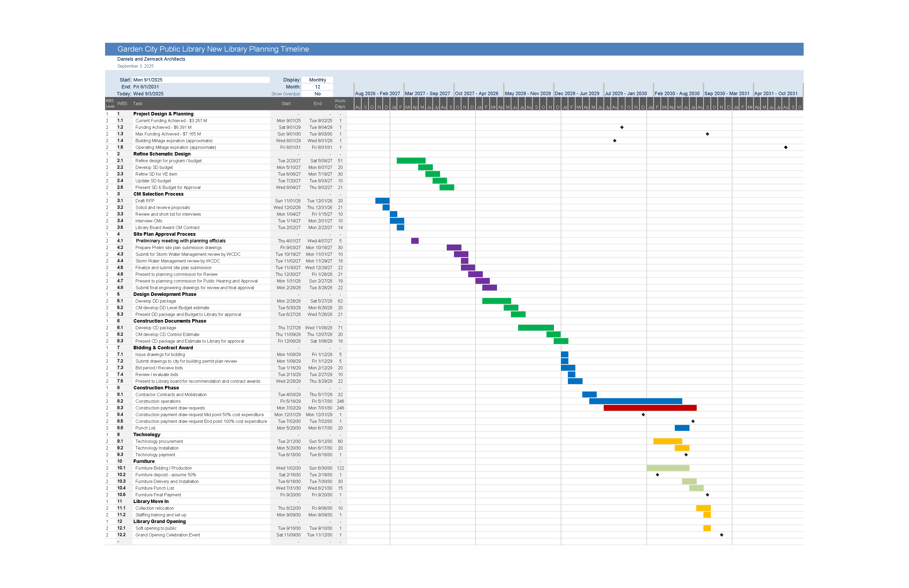Image resolution: width=909 pixels, height=588 pixels.
Task: Click the Task column header
Action: [x=137, y=103]
